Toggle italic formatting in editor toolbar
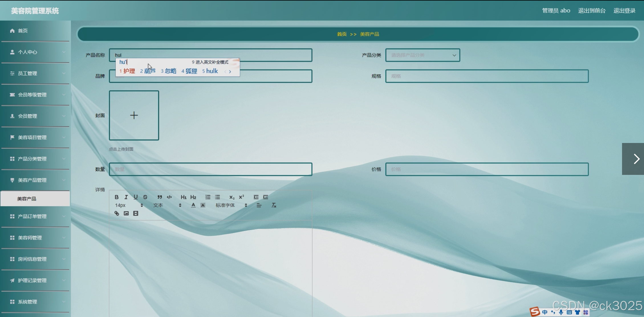Image resolution: width=644 pixels, height=317 pixels. coord(126,197)
